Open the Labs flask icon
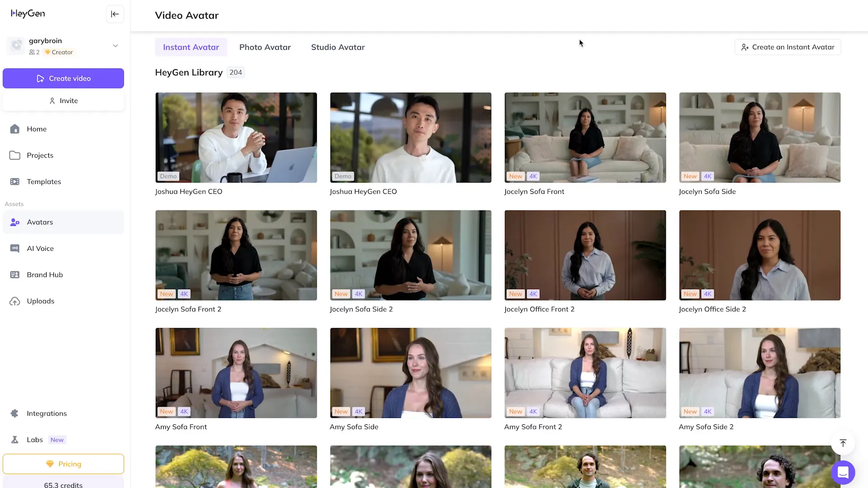 pyautogui.click(x=15, y=440)
